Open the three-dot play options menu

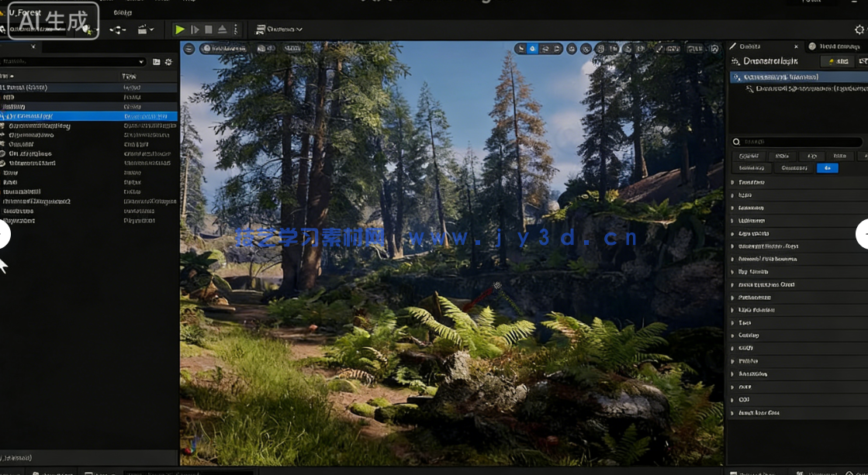pos(236,29)
